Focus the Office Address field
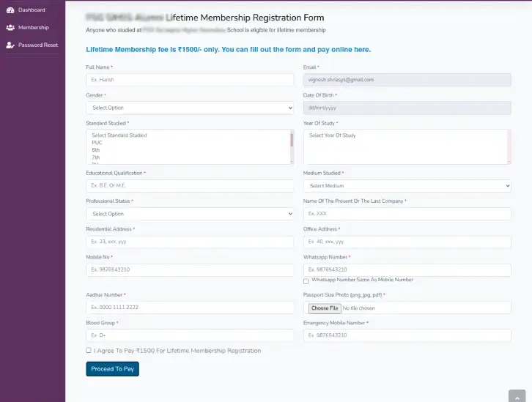The width and height of the screenshot is (532, 402). click(407, 242)
